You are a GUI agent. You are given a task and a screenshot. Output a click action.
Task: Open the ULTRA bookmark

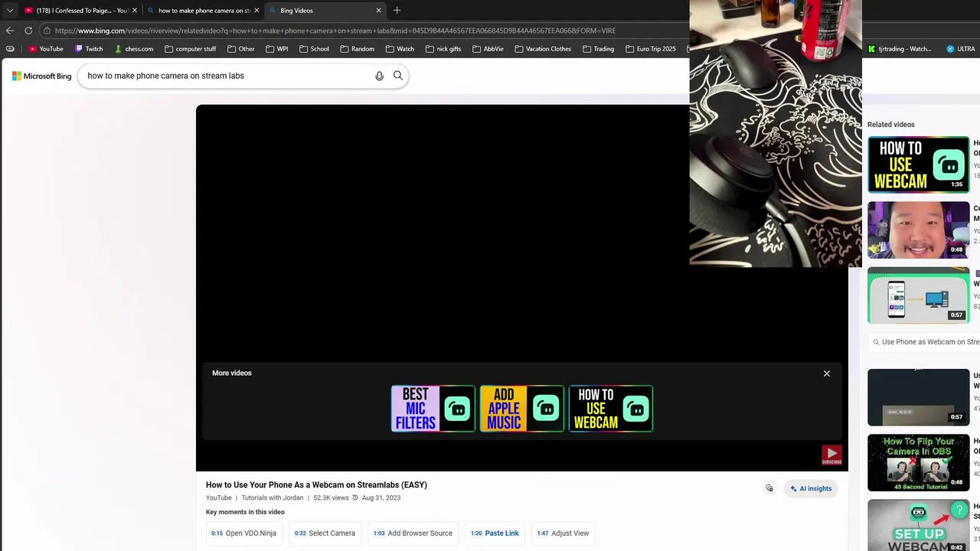961,49
